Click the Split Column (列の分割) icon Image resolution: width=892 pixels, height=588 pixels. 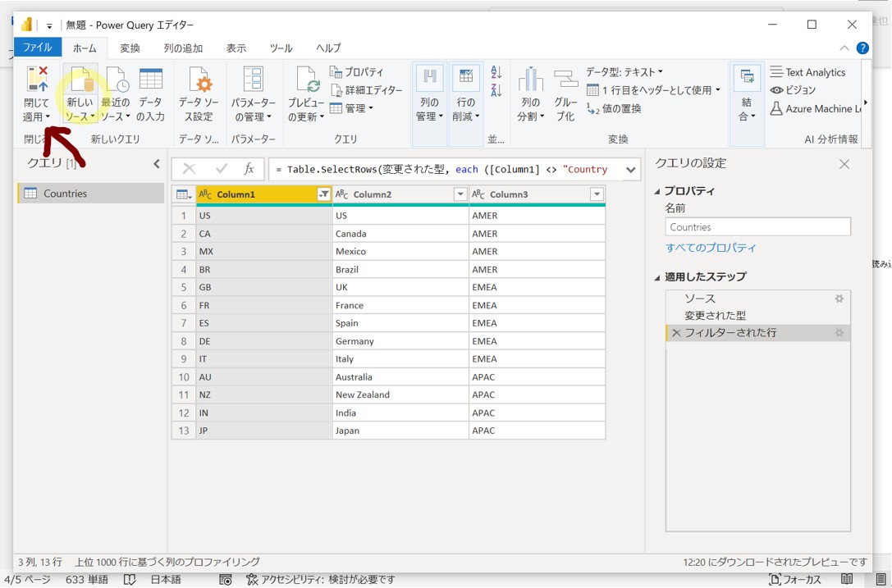(x=530, y=79)
